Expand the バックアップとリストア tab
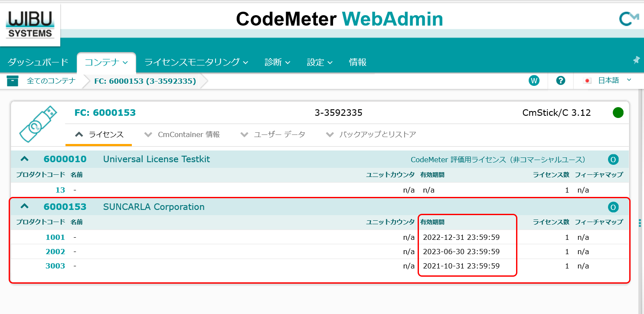The width and height of the screenshot is (644, 314). [x=371, y=134]
